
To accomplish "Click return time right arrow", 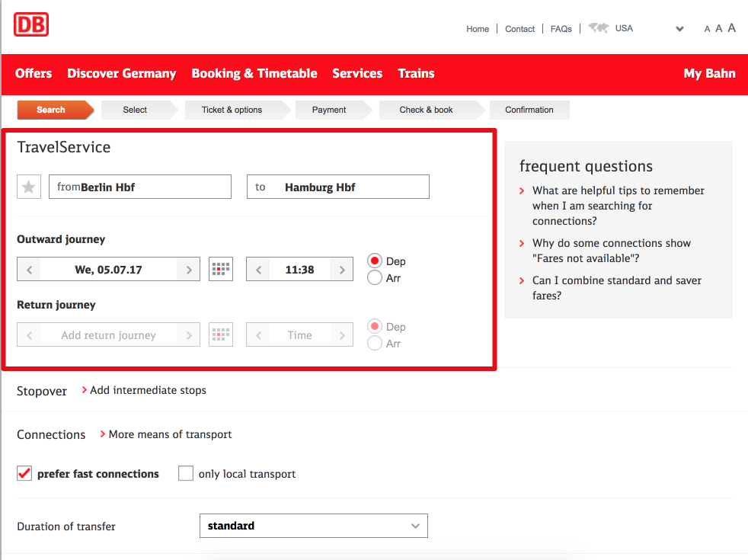I will coord(342,334).
